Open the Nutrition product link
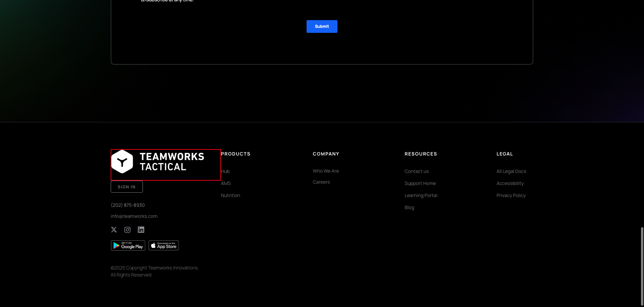This screenshot has width=644, height=307. pos(230,195)
